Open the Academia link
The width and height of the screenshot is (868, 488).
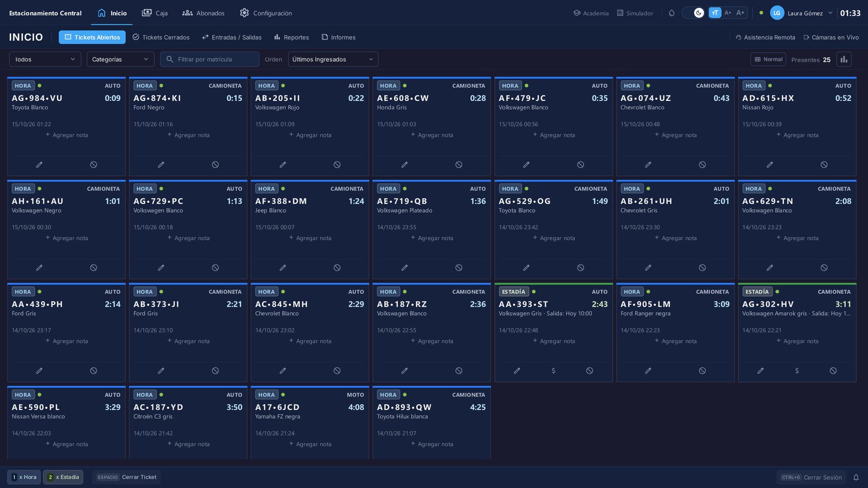591,13
